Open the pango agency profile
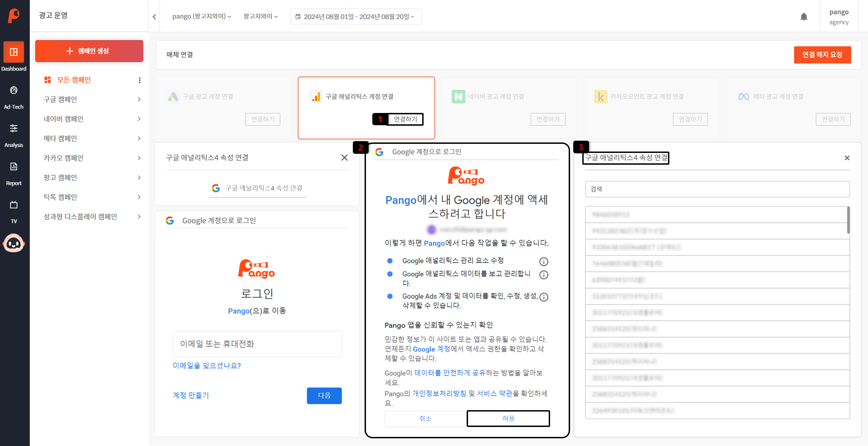The height and width of the screenshot is (446, 868). click(839, 17)
